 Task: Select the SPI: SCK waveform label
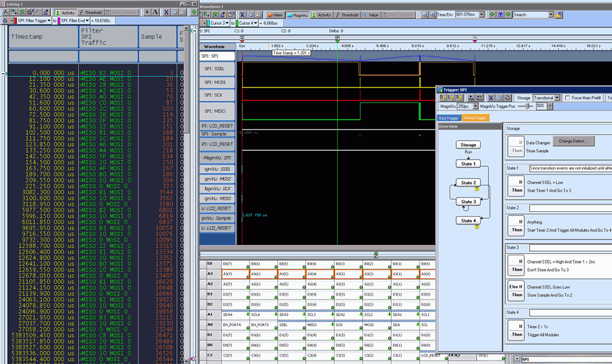[217, 95]
